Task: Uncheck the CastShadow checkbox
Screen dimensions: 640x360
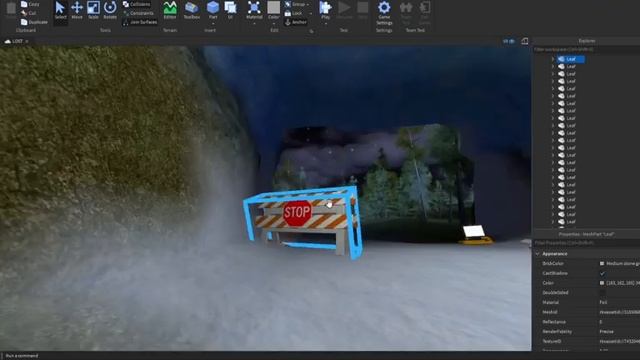Action: pyautogui.click(x=602, y=273)
